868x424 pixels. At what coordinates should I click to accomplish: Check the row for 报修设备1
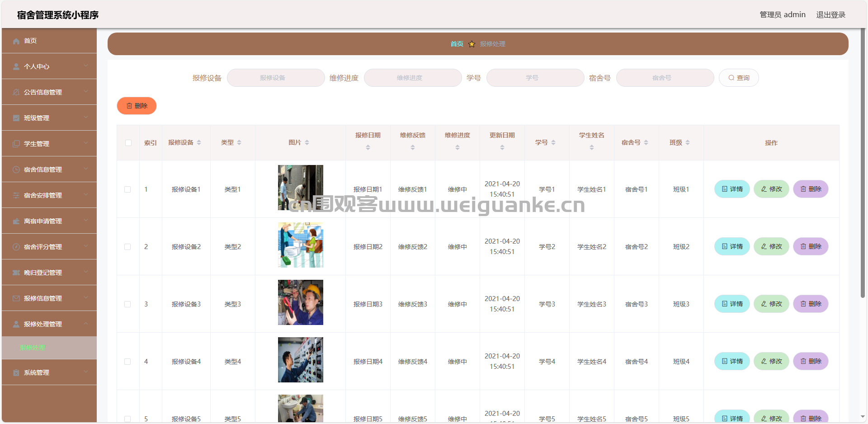(127, 190)
